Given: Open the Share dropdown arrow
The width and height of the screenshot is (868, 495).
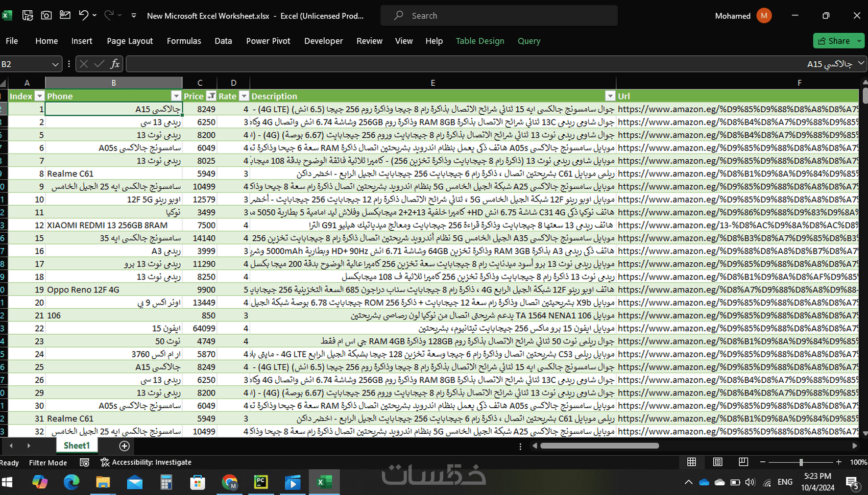Looking at the screenshot, I should (859, 41).
